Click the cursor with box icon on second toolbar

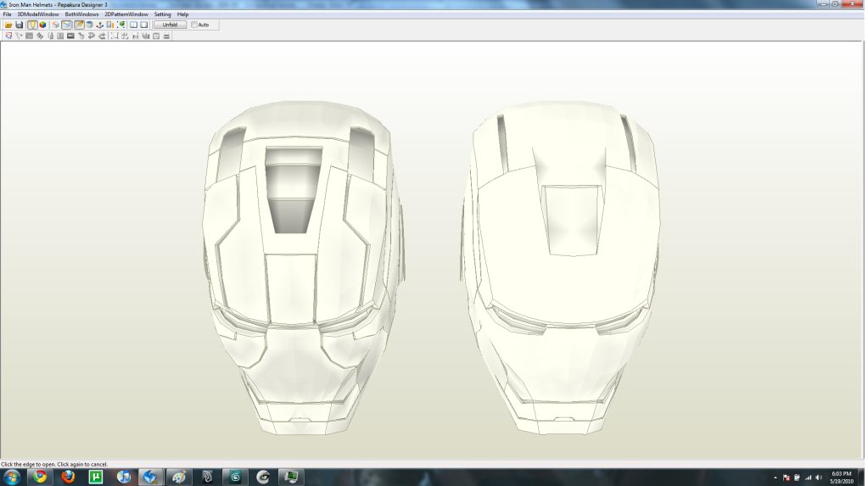click(x=81, y=36)
